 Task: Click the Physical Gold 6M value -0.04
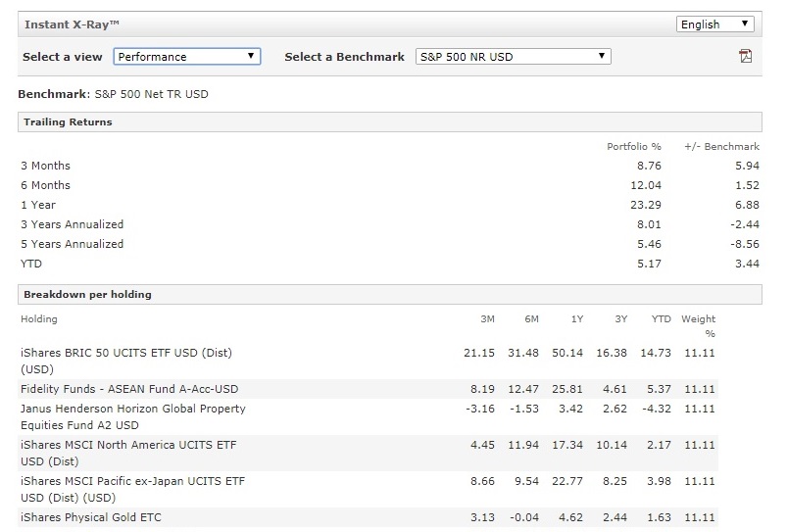[x=524, y=517]
